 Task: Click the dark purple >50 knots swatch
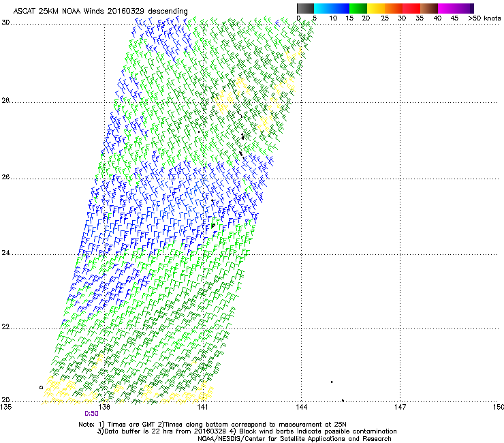click(472, 8)
